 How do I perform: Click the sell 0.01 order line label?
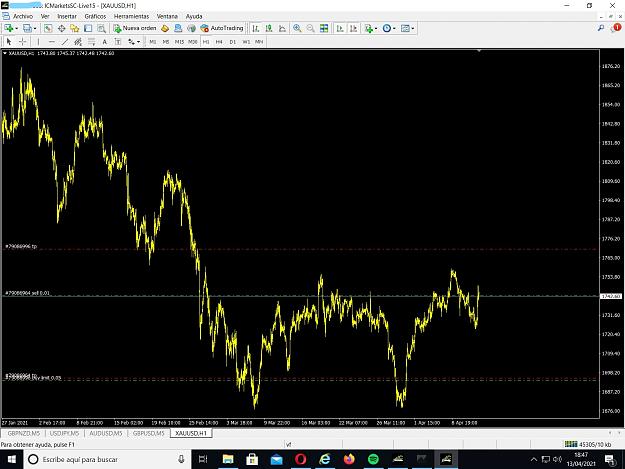coord(28,293)
